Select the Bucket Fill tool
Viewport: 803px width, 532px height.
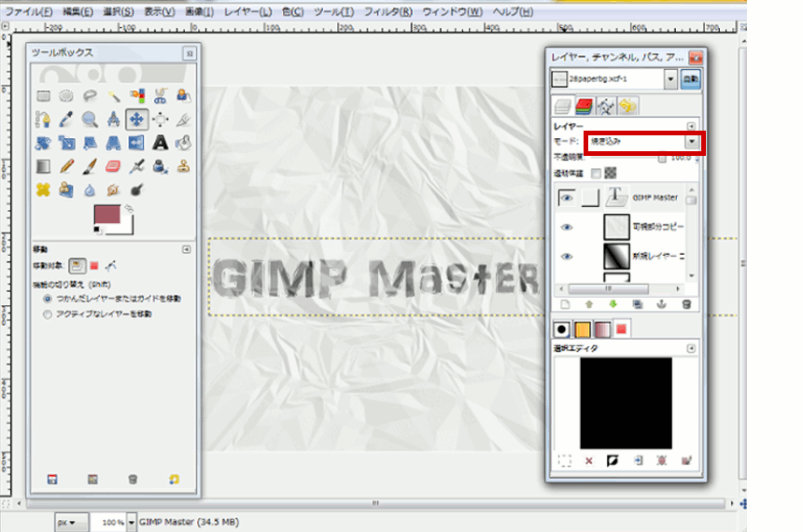click(183, 143)
